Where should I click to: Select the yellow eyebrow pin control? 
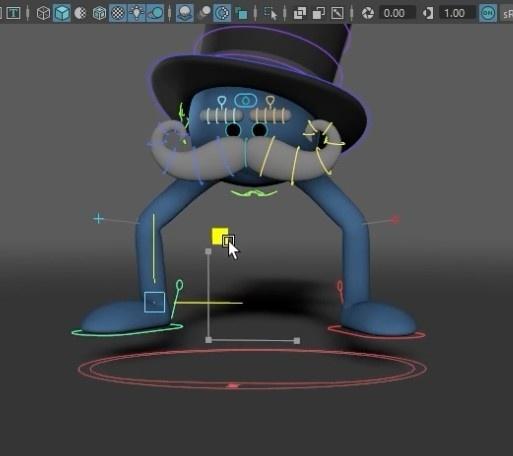point(270,102)
